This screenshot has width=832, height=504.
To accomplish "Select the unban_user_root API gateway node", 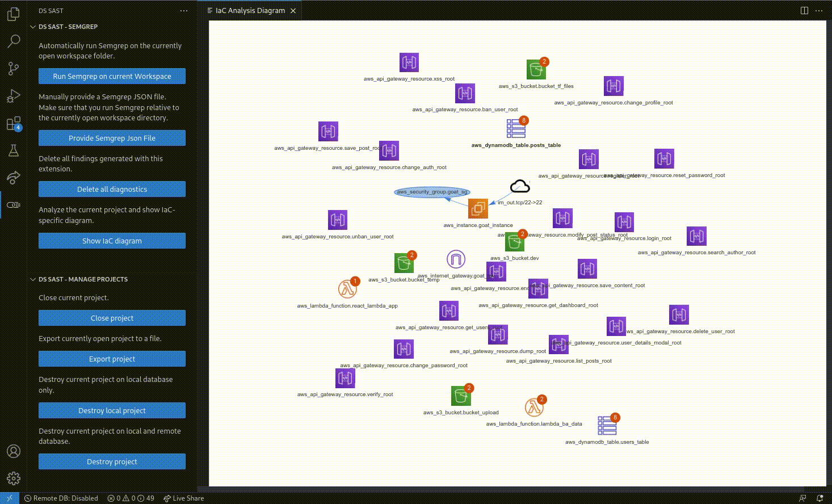I will (x=338, y=220).
